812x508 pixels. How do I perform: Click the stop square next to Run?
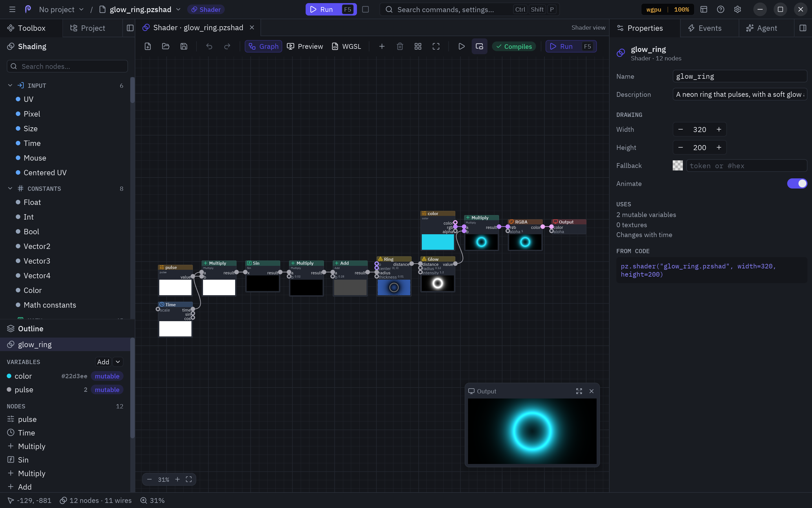coord(366,9)
